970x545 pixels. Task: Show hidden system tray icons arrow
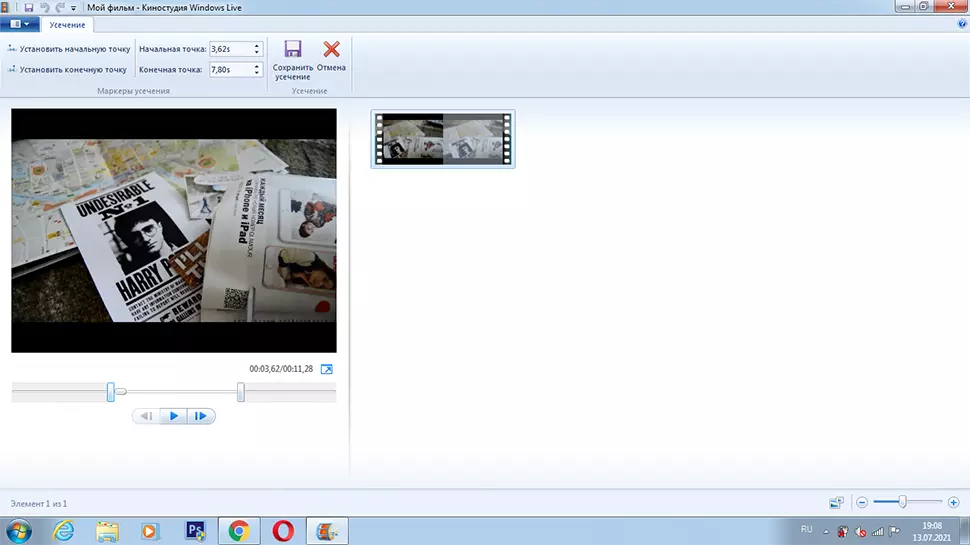pyautogui.click(x=826, y=529)
